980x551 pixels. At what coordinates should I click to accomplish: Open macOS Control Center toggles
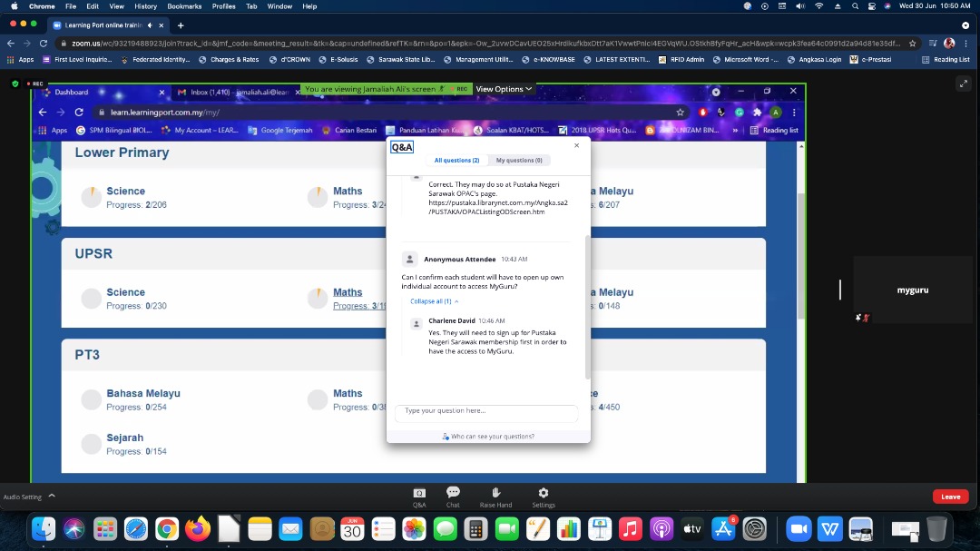(872, 6)
